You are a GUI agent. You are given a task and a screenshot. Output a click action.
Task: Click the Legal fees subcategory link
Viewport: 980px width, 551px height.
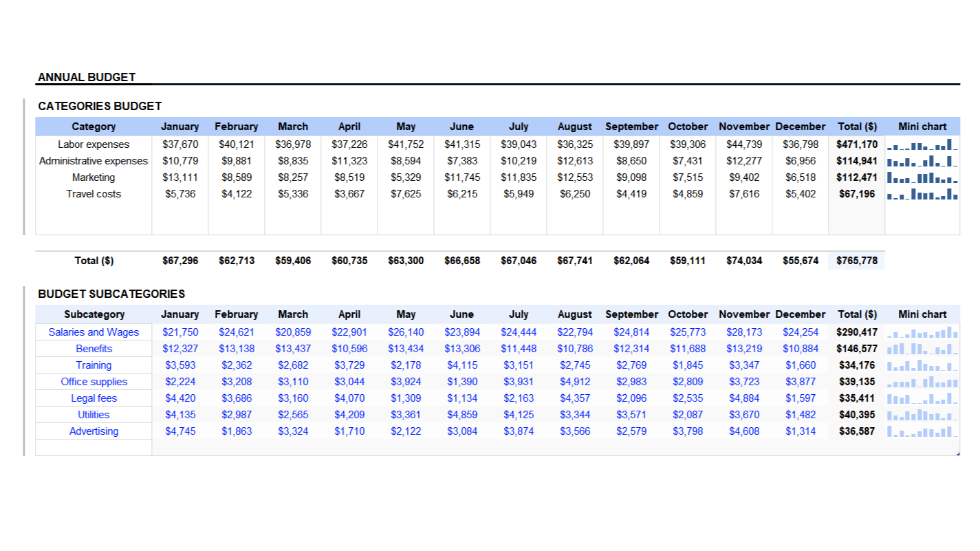point(94,398)
